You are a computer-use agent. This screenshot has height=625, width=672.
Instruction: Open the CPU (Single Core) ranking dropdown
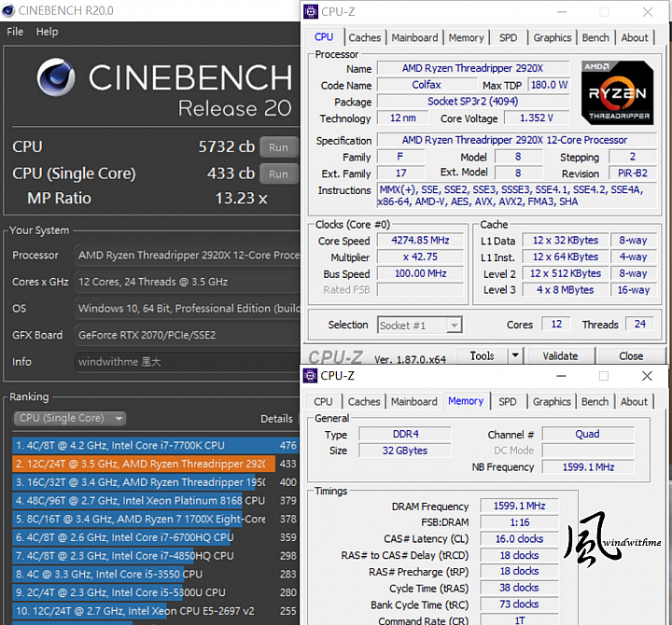(x=70, y=418)
